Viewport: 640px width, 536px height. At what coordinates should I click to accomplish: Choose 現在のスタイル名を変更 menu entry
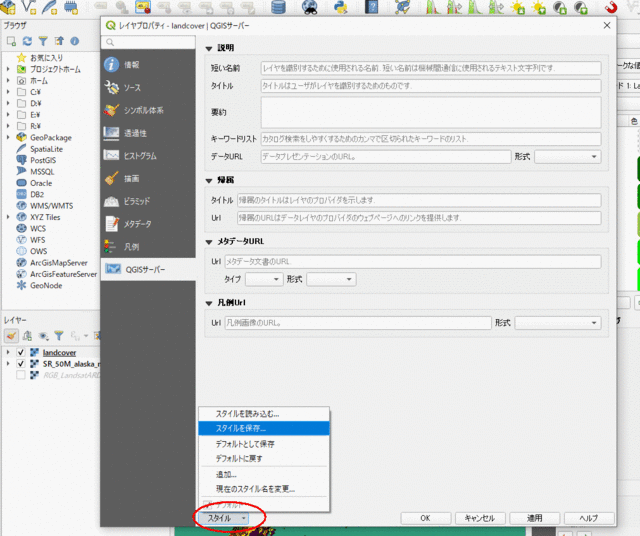[264, 489]
